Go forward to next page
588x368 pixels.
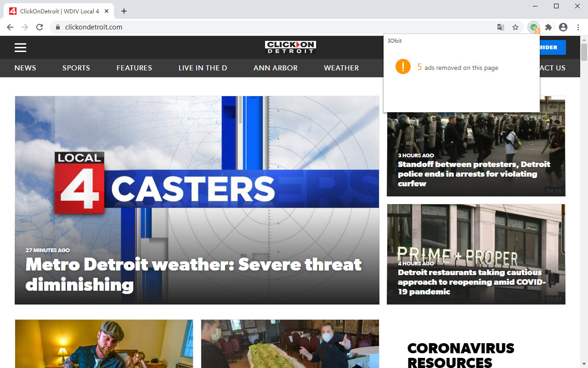(x=25, y=27)
